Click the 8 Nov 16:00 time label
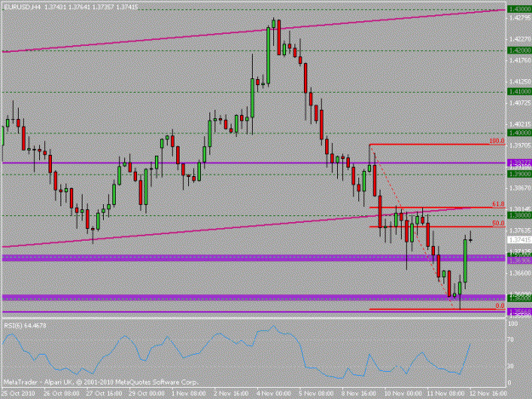Screen dimensions: 532x399 coord(358,393)
